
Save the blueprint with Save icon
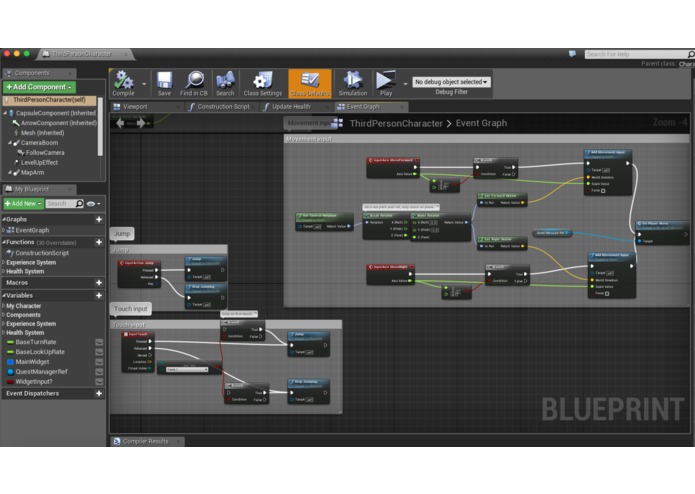click(x=164, y=83)
